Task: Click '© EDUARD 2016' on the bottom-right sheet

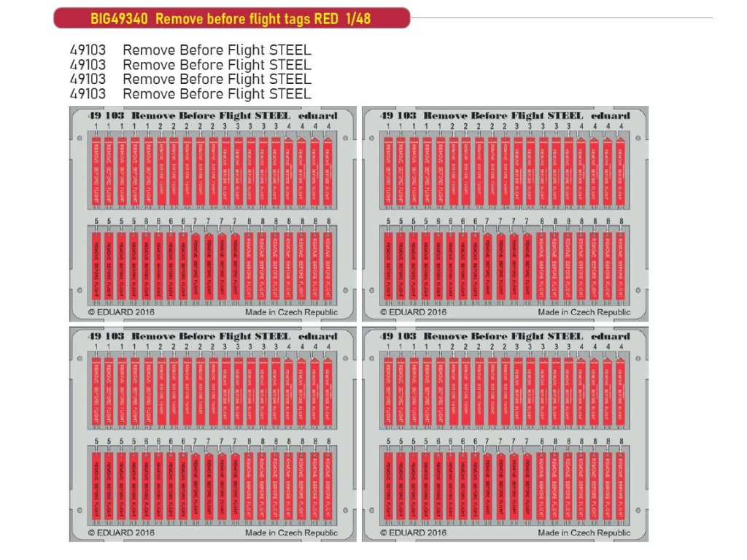Action: click(414, 533)
